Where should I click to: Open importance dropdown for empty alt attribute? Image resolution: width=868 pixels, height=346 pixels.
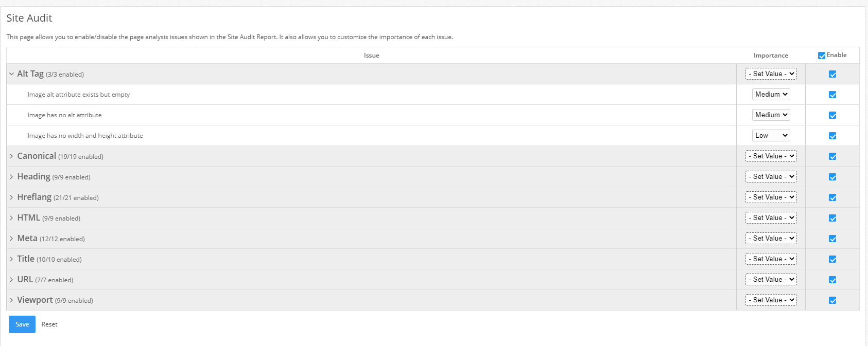771,95
